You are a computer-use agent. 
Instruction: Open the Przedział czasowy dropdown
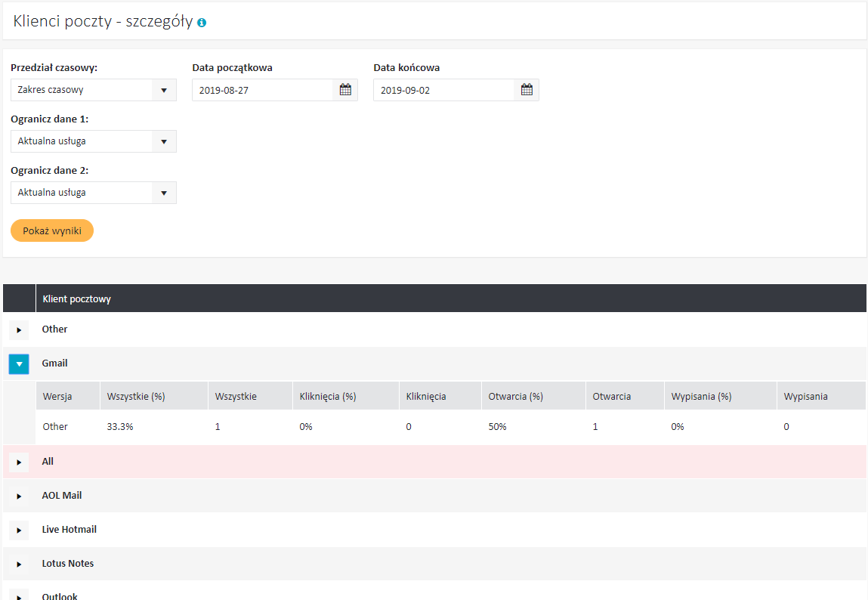tap(93, 90)
